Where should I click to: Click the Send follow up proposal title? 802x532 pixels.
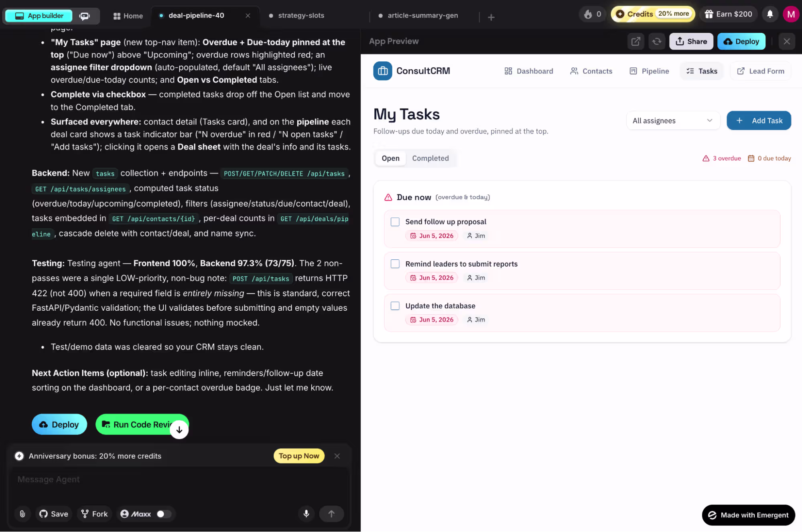tap(446, 222)
